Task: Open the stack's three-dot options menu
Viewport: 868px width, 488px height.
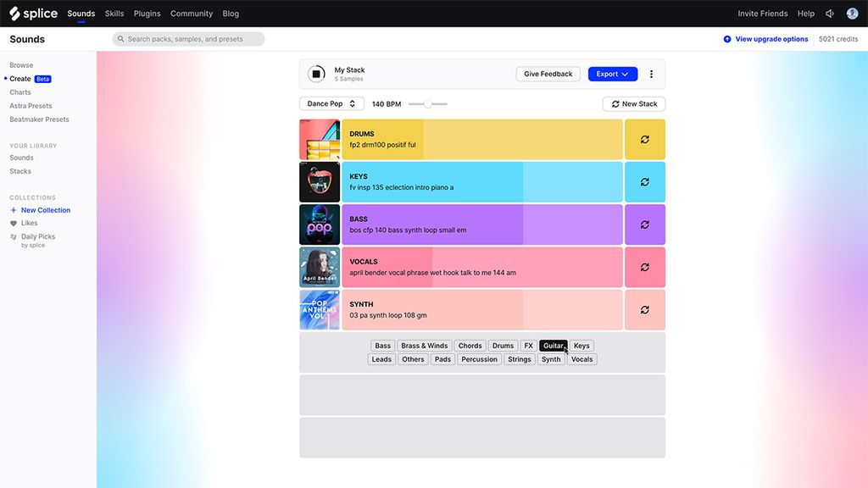Action: click(x=651, y=74)
